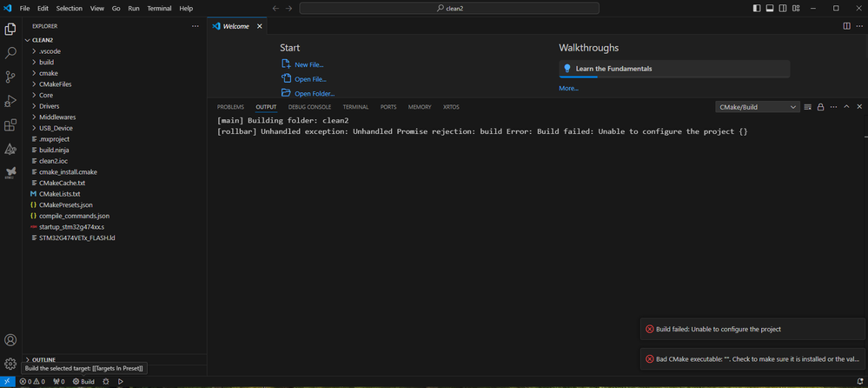Viewport: 868px width, 388px height.
Task: Toggle the primary side bar layout icon
Action: click(x=757, y=9)
